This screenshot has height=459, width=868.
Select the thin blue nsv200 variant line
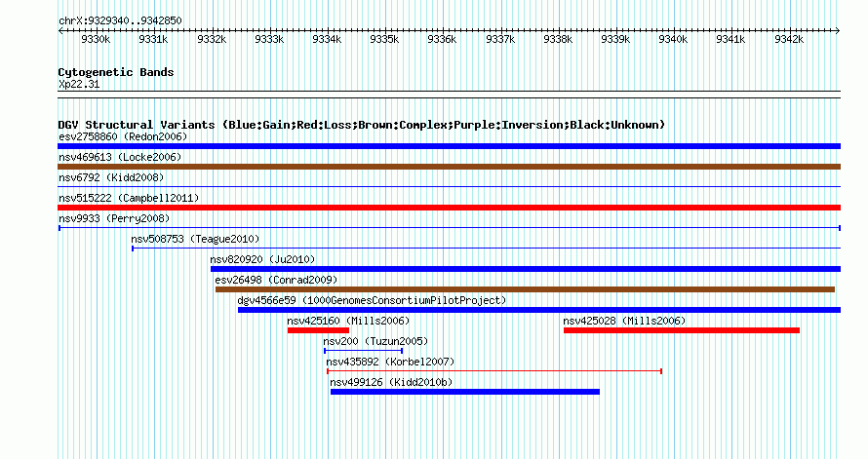363,351
